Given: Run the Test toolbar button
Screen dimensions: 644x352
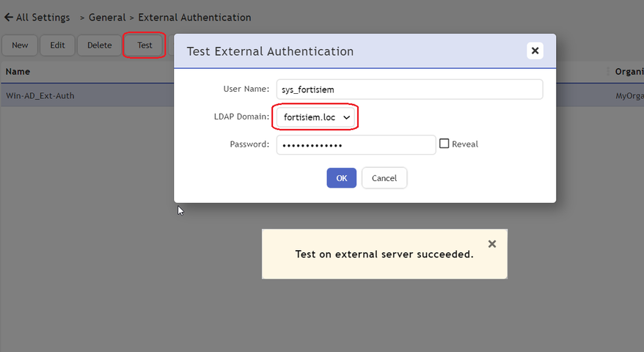Looking at the screenshot, I should (144, 45).
